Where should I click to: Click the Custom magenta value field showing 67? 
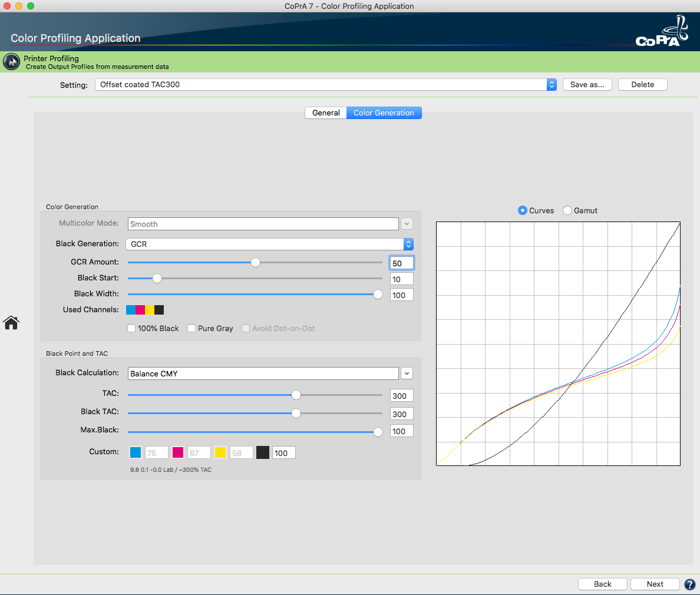[x=199, y=453]
